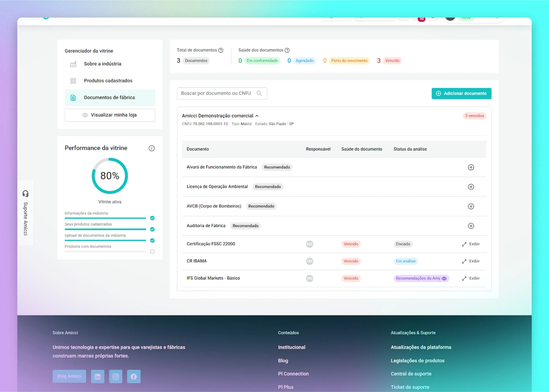Screen dimensions: 549x392
Task: Click the search magnifier icon
Action: click(259, 93)
